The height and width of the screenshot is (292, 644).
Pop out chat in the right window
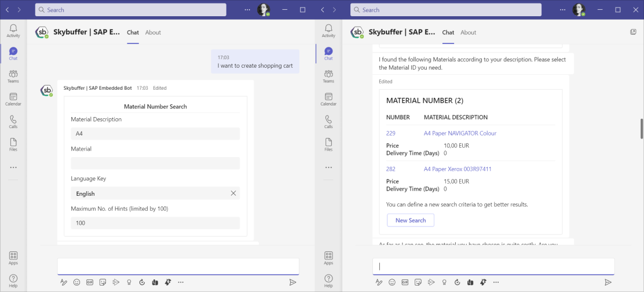point(633,32)
